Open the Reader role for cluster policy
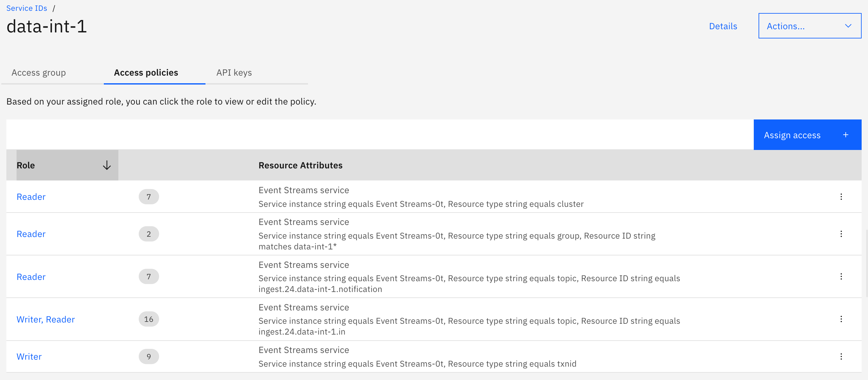The height and width of the screenshot is (380, 868). click(x=31, y=197)
